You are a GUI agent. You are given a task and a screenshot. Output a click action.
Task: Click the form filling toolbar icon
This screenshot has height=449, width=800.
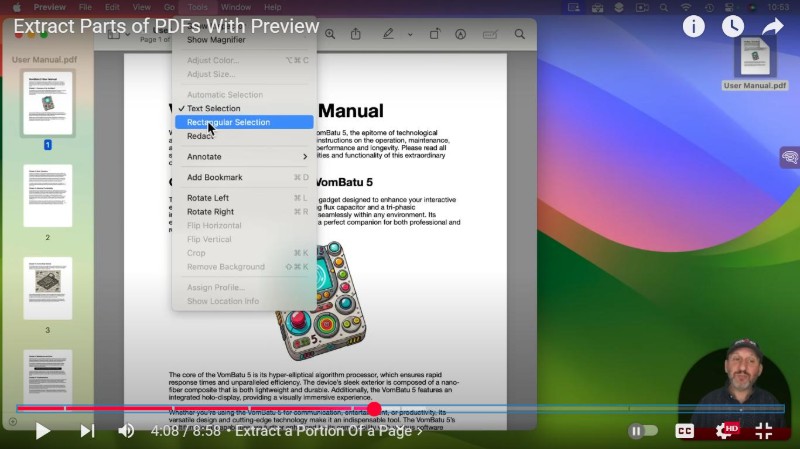tap(490, 34)
